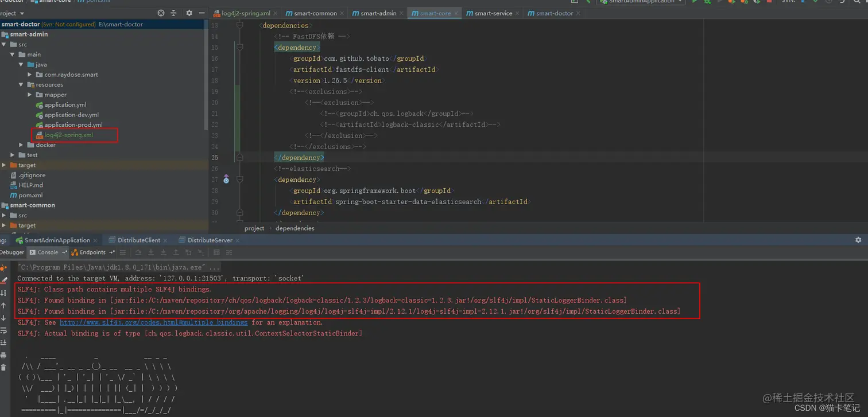Clear the console with the trash icon
Viewport: 868px width, 417px height.
(3, 367)
